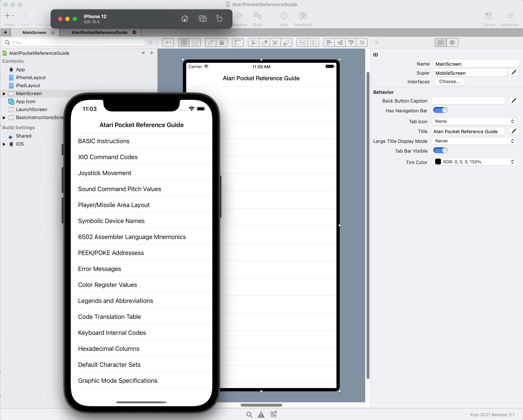Screen dimensions: 523x420
Task: Tap XIO Command Codes in the simulator
Action: point(108,157)
